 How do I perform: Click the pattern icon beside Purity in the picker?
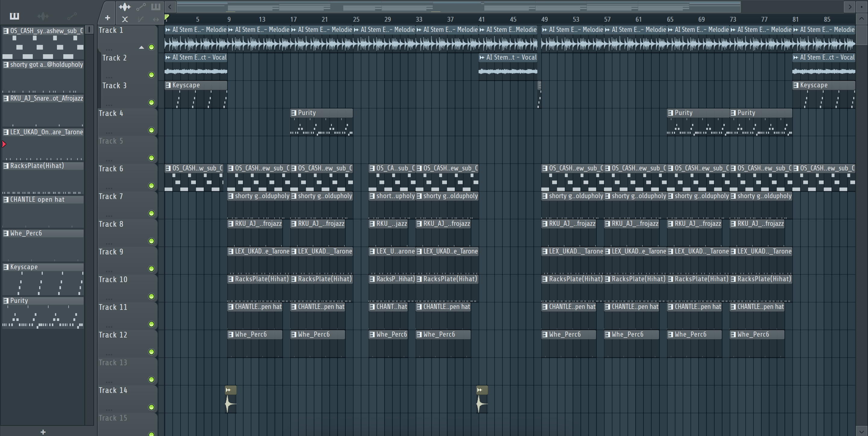[x=6, y=301]
